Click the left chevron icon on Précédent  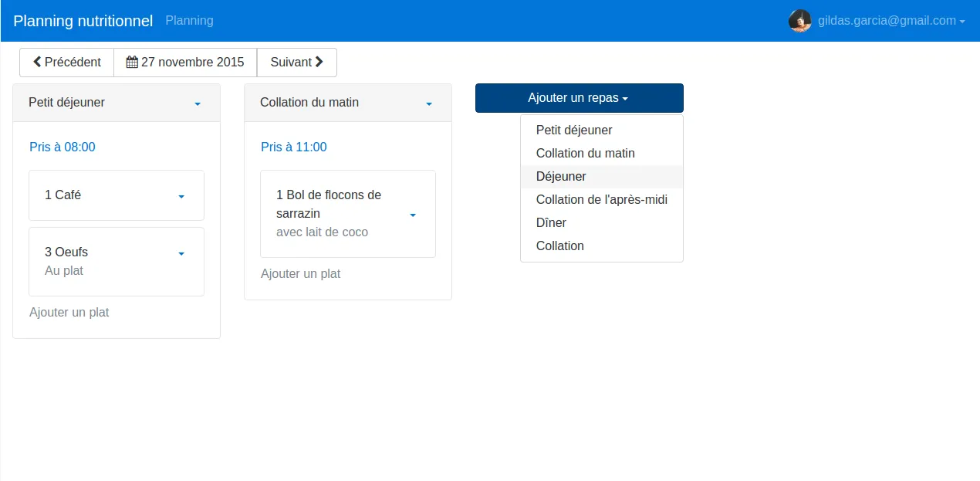tap(37, 62)
